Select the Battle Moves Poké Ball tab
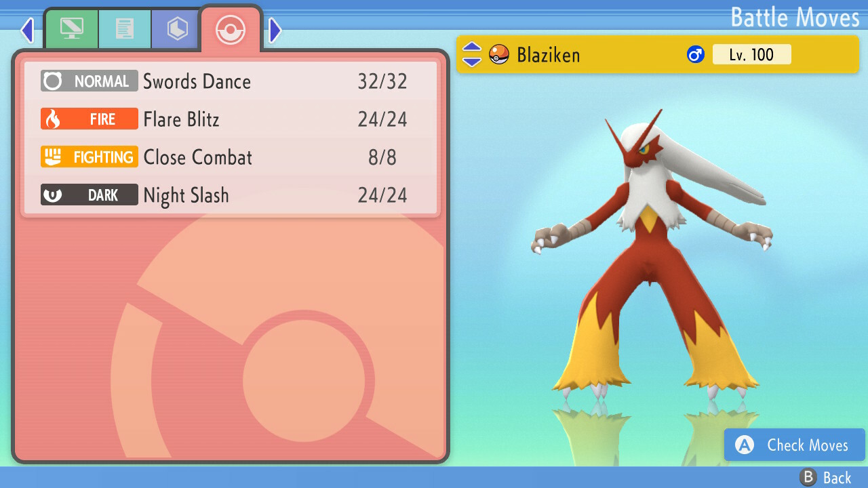This screenshot has height=488, width=868. click(230, 30)
